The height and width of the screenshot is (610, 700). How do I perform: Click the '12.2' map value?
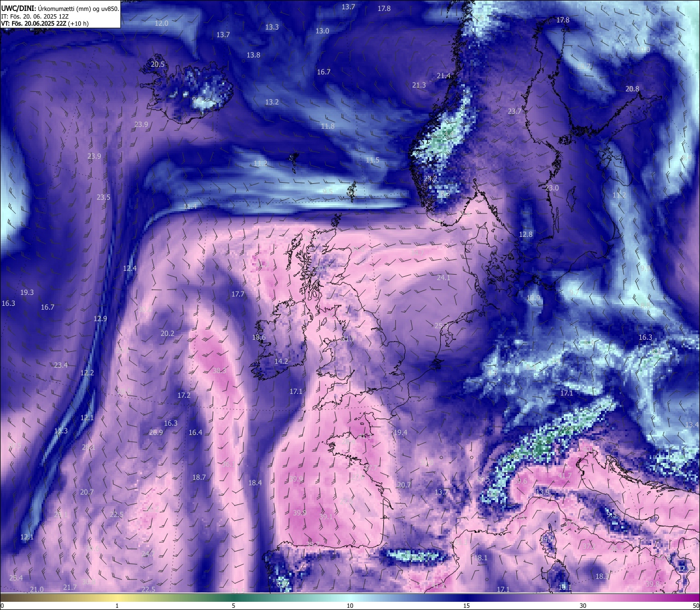coord(87,373)
